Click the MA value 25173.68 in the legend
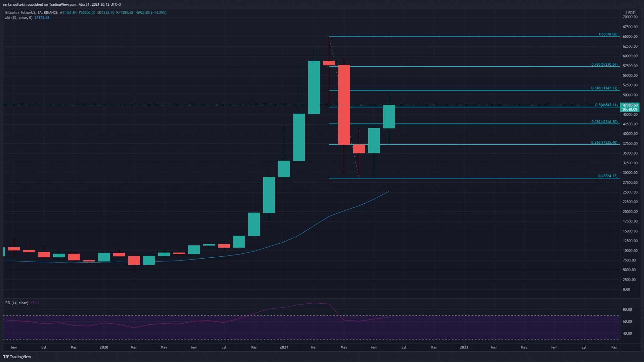The height and width of the screenshot is (362, 644). coord(42,18)
